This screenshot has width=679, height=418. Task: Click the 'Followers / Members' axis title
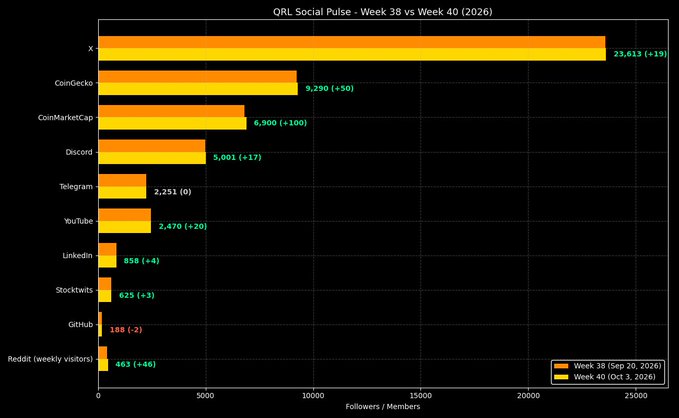tap(383, 406)
